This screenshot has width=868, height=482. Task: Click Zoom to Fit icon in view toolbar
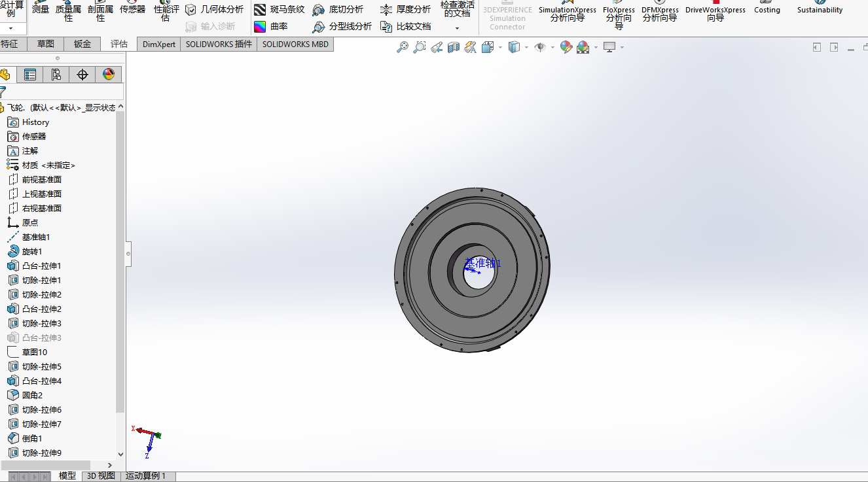(403, 47)
